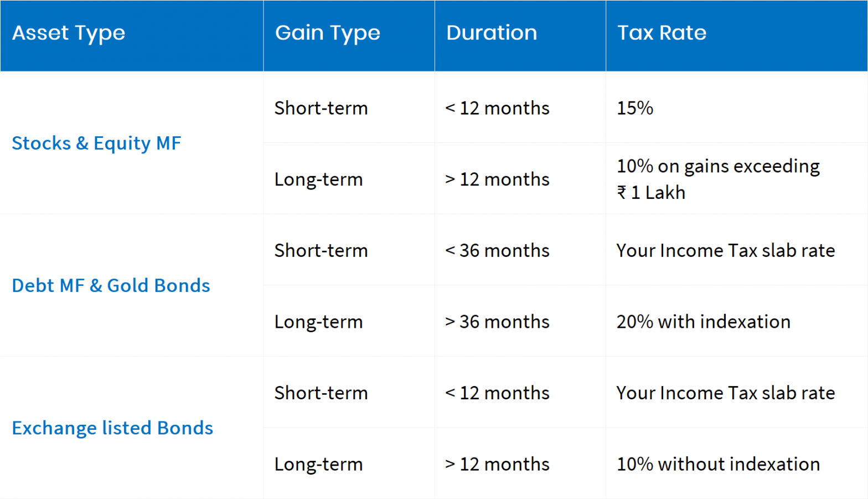Select the 10% on gains exceeding ₹ 1 Lakh cell
This screenshot has width=868, height=499.
coord(718,179)
